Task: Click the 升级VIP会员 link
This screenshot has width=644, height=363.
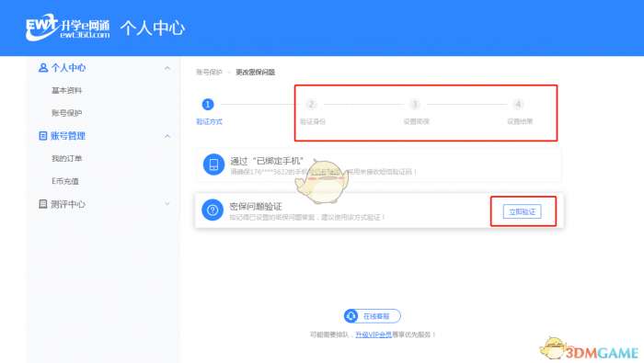Action: pos(374,335)
